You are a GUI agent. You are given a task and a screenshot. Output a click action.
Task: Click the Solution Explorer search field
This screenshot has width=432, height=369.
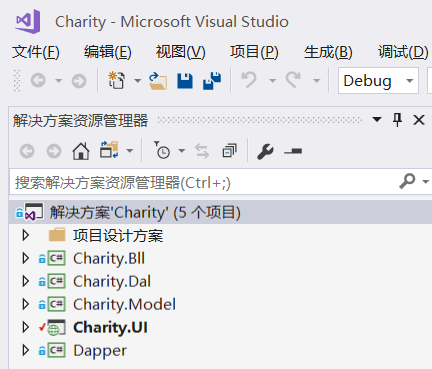[203, 182]
